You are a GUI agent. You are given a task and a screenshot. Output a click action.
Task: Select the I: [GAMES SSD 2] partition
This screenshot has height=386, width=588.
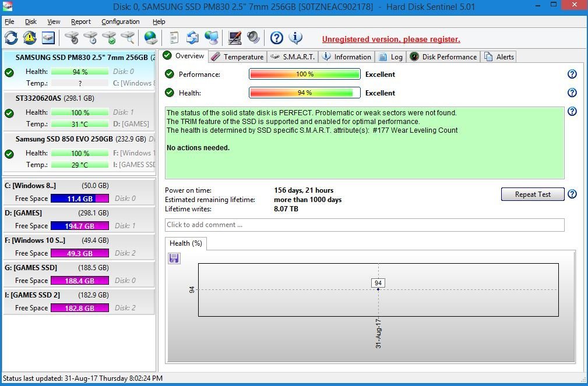point(79,302)
